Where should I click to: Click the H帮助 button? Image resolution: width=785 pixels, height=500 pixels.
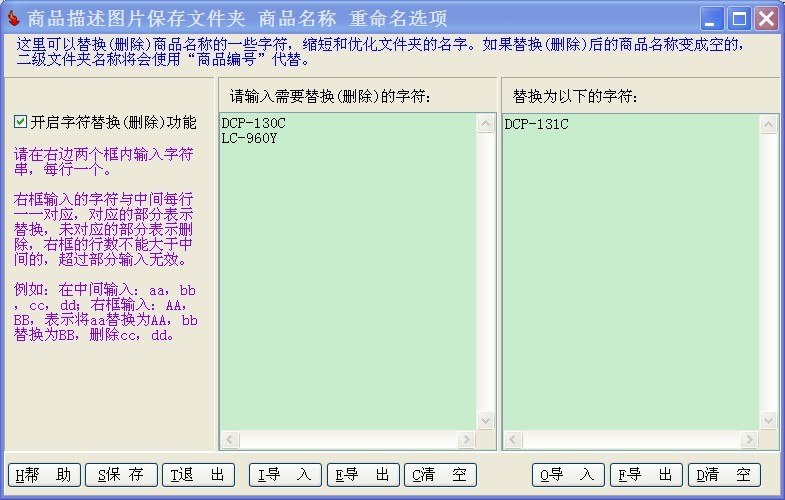[x=44, y=475]
